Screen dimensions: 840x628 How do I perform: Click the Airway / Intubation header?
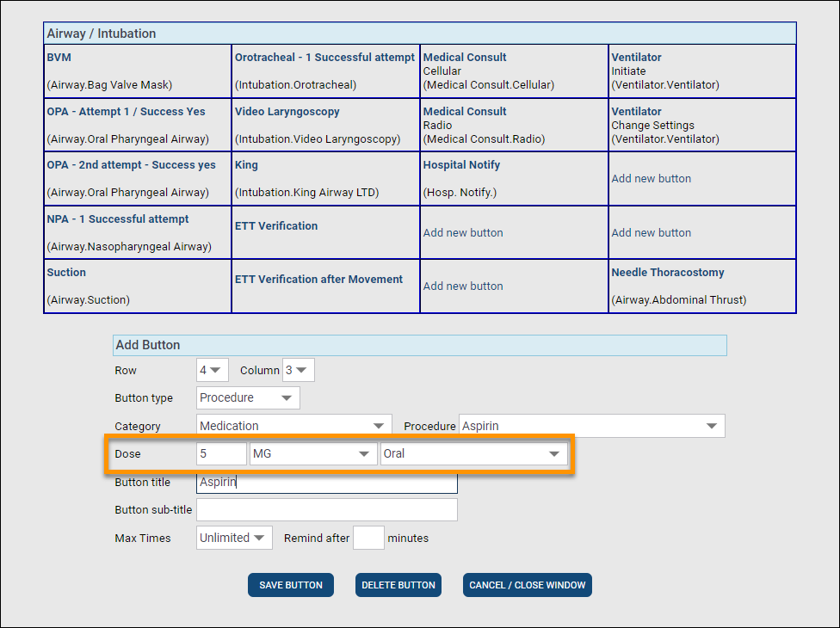point(420,34)
